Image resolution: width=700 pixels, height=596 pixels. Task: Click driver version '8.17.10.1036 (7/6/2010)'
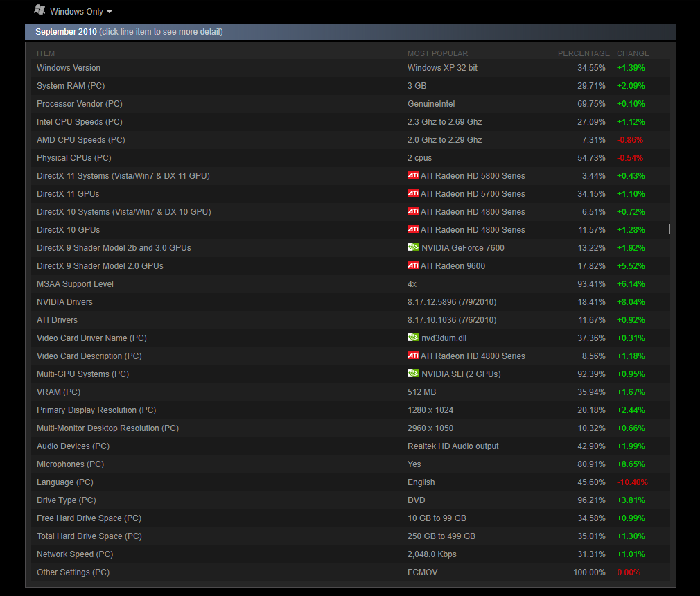coord(452,320)
